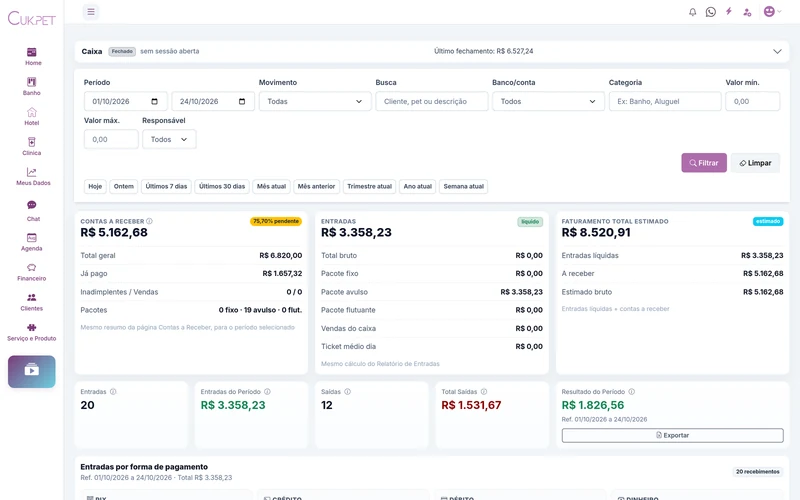This screenshot has height=500, width=800.
Task: Click the start date field 01/10/2026
Action: pyautogui.click(x=126, y=102)
